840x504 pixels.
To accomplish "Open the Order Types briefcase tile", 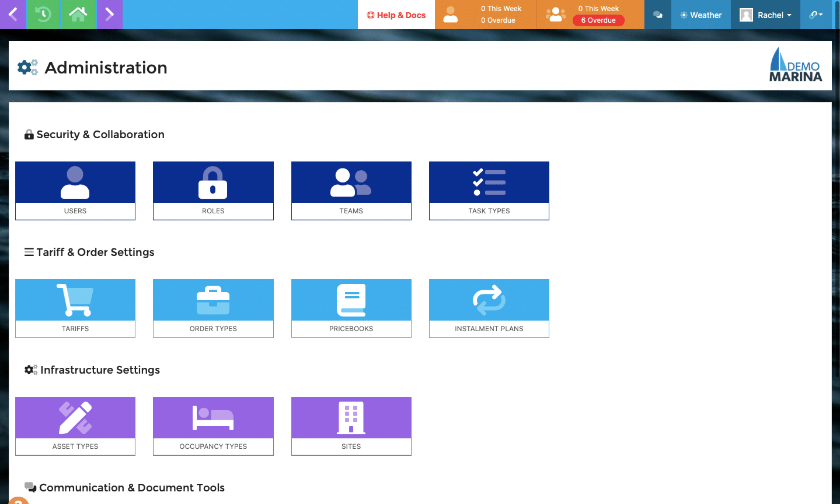I will tap(213, 307).
